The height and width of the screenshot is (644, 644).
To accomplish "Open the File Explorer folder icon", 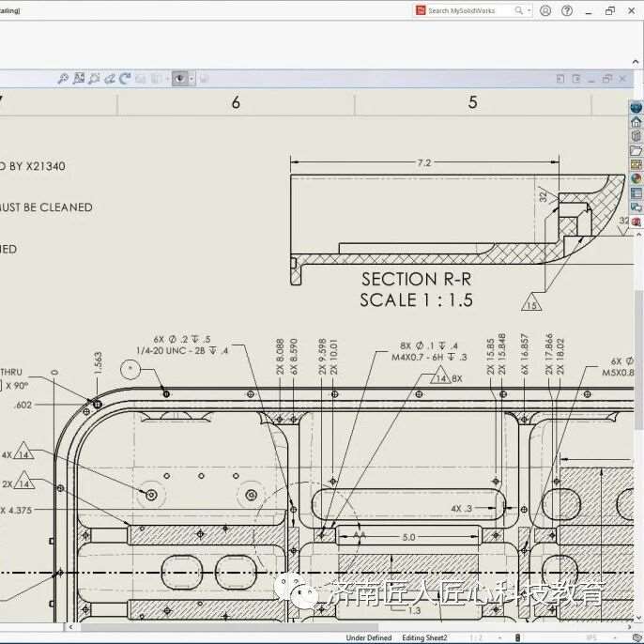I will click(x=636, y=151).
